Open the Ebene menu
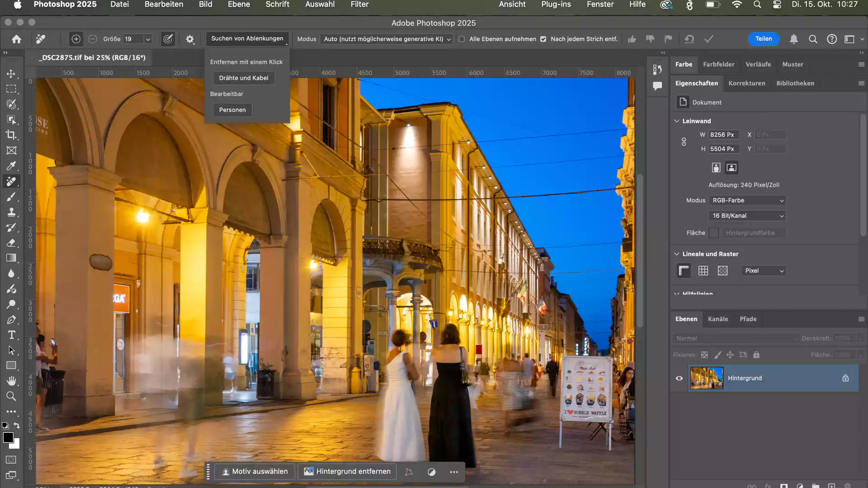The image size is (868, 488). pyautogui.click(x=239, y=5)
